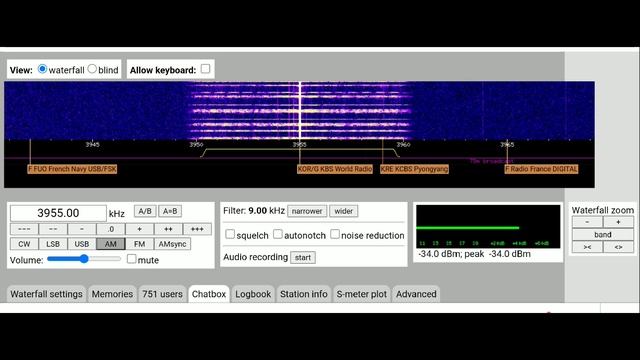This screenshot has width=640, height=360.
Task: Open the S-meter plot tab
Action: click(x=362, y=294)
